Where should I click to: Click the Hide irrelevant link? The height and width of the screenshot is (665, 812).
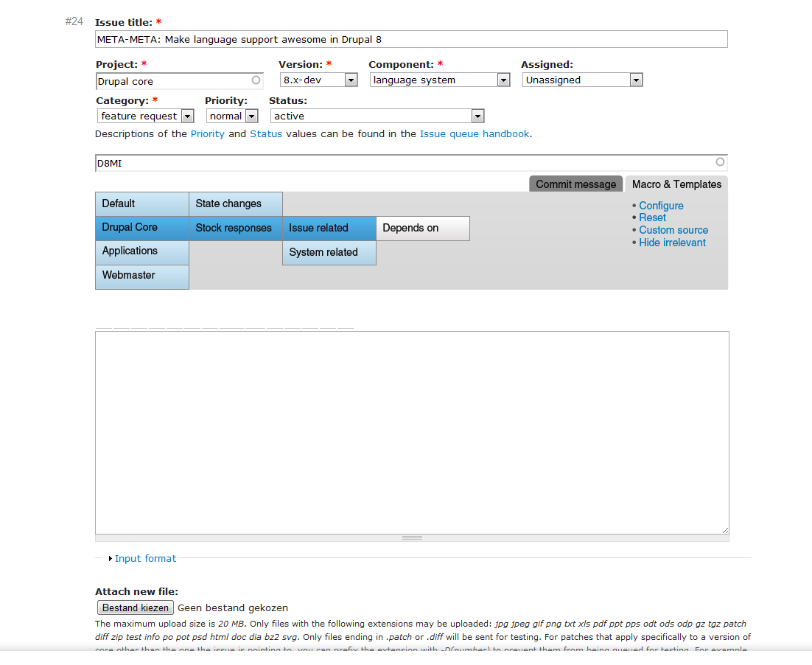click(x=671, y=243)
